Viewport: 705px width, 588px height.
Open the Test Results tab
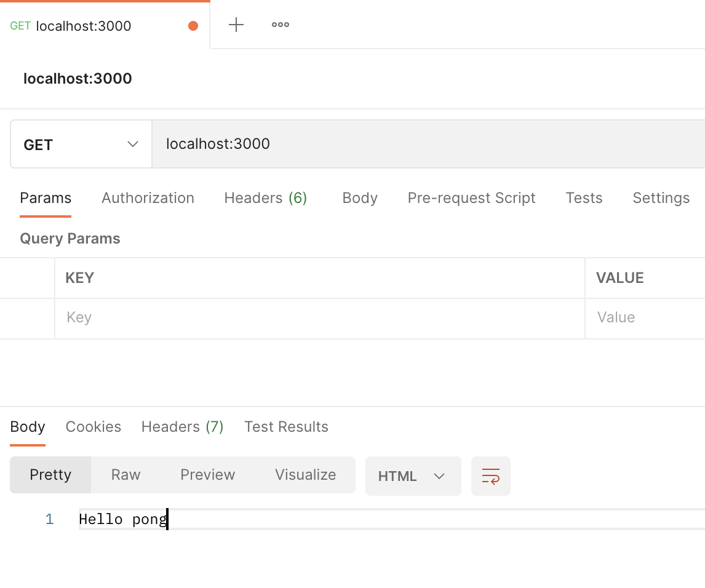[x=286, y=427]
